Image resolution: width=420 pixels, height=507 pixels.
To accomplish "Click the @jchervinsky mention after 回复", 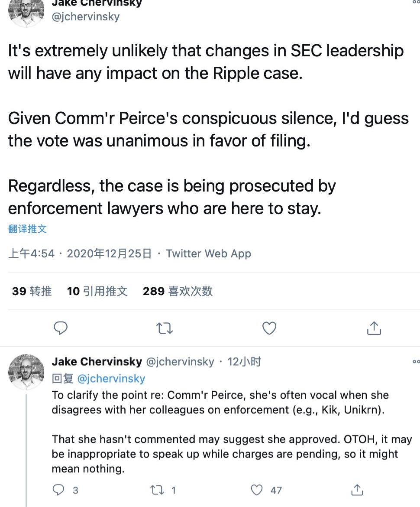I will coord(111,378).
